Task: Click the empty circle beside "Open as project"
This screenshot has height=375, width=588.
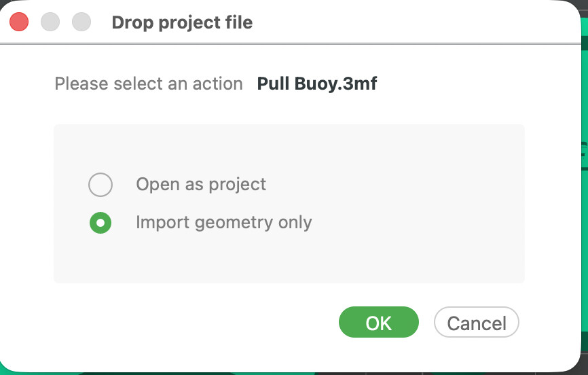Action: point(100,185)
